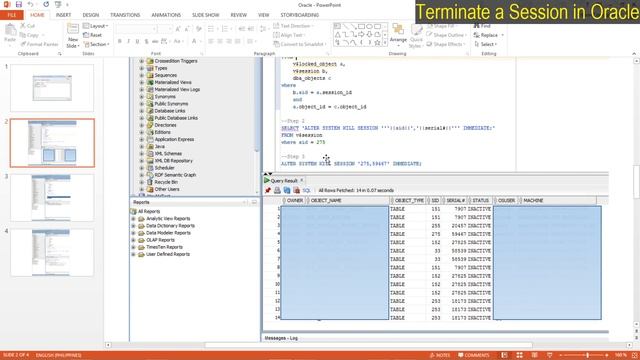
Task: Switch to the DESIGN tab
Action: click(91, 15)
